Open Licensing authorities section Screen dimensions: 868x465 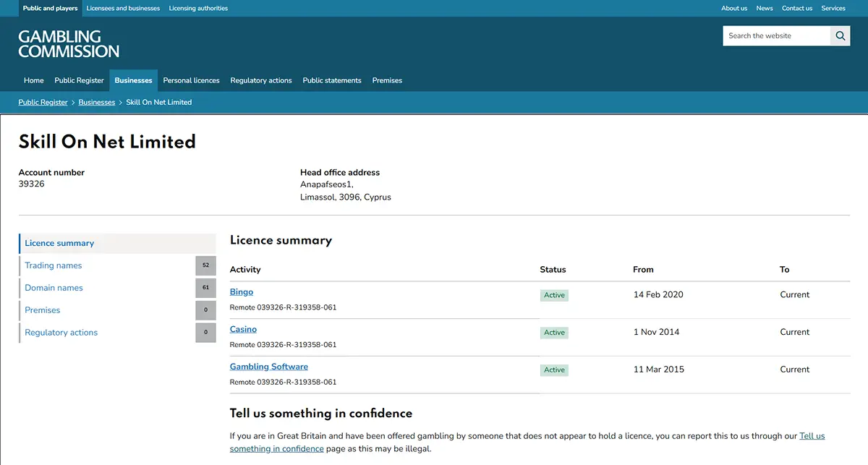pyautogui.click(x=198, y=8)
